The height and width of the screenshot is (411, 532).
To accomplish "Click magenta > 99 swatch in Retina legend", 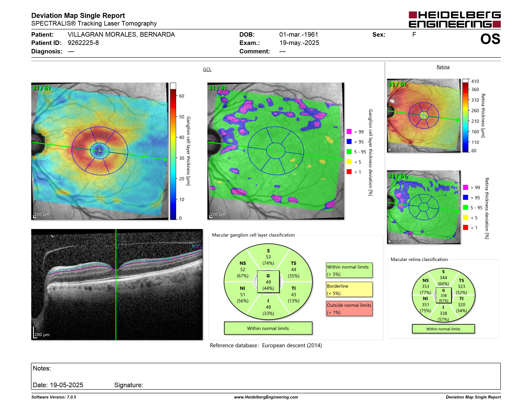I will coord(465,187).
